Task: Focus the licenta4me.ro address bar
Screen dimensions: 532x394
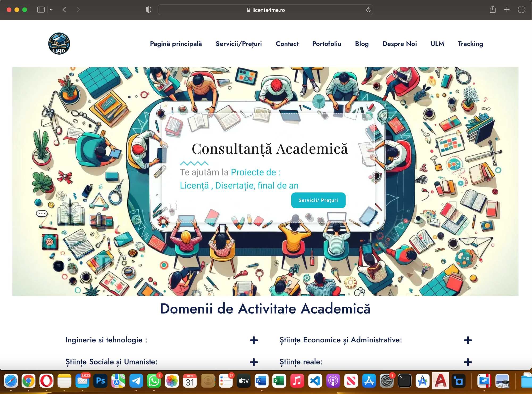Action: point(265,10)
